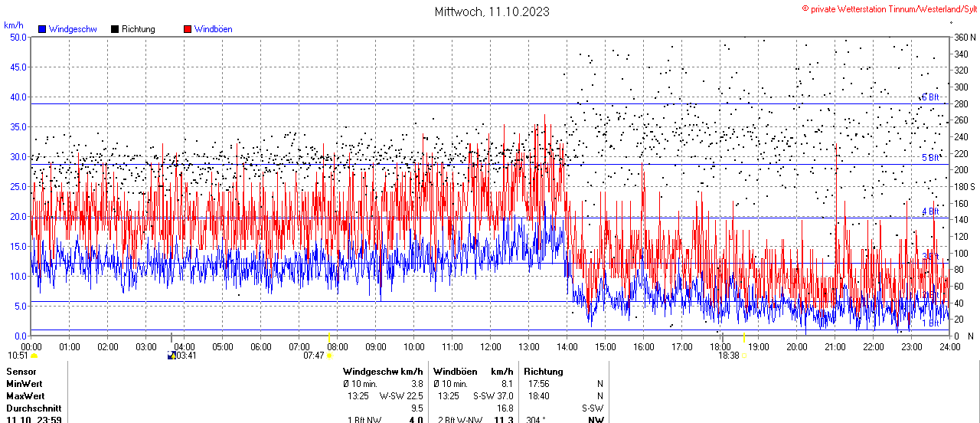
Task: Click the 'MaxWert' row header
Action: point(25,396)
